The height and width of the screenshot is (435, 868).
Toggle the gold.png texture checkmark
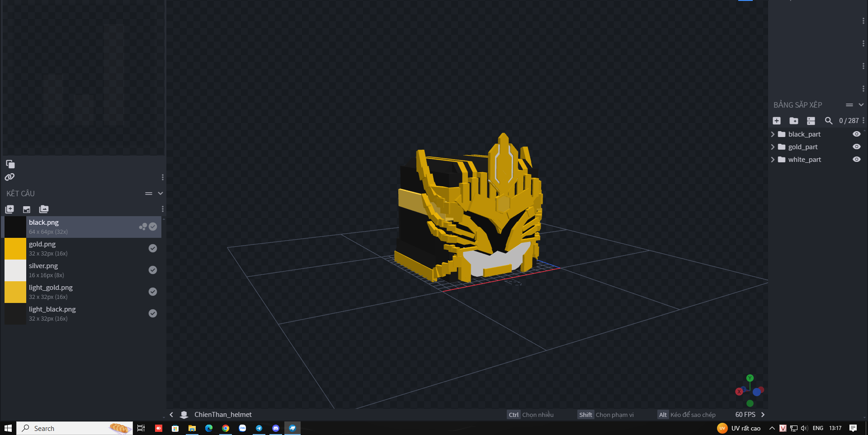(x=153, y=248)
